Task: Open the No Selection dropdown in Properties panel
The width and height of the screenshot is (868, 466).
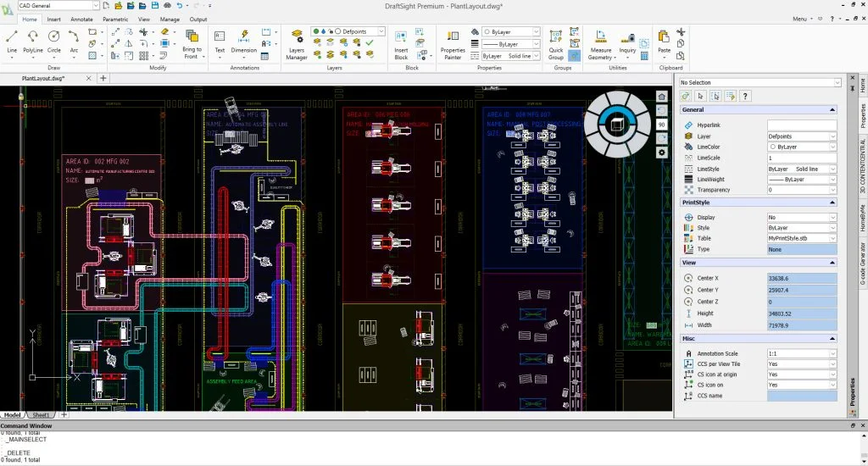Action: point(837,82)
